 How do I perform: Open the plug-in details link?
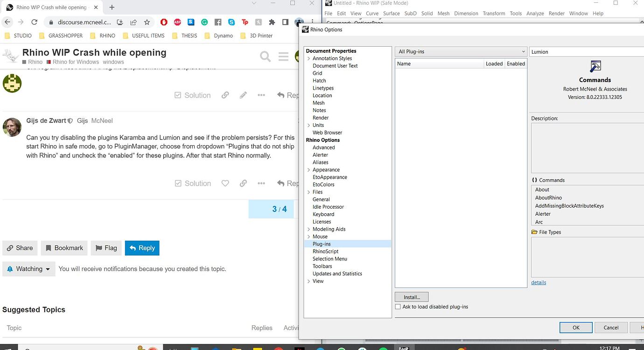click(x=539, y=282)
